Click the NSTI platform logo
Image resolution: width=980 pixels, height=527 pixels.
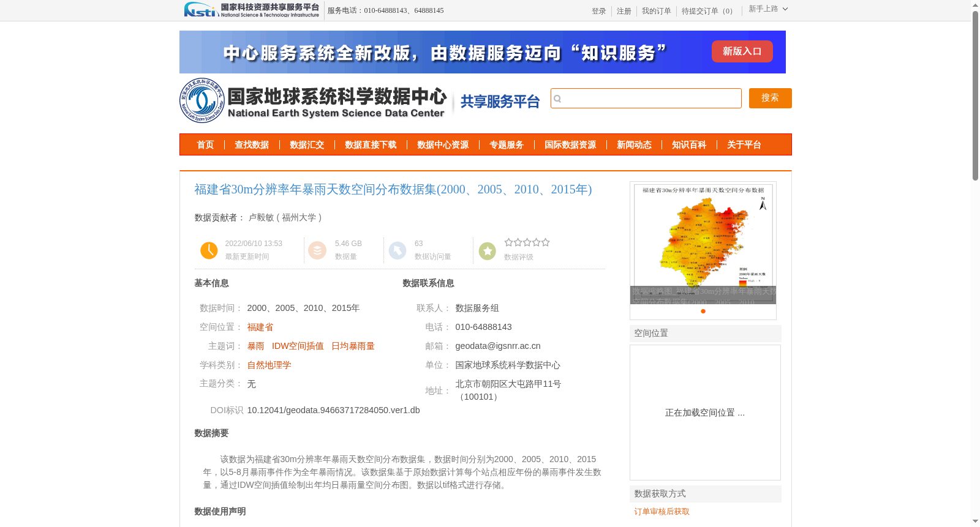(252, 10)
